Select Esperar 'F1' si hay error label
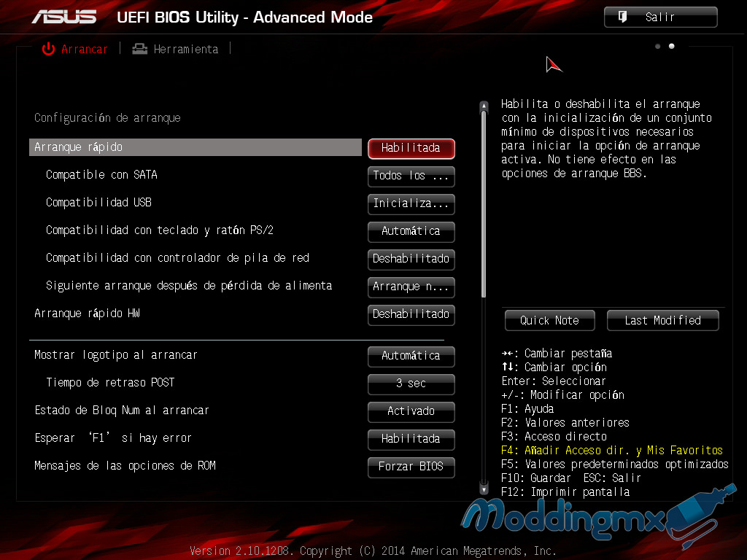Screen dimensions: 747x560 [113, 437]
